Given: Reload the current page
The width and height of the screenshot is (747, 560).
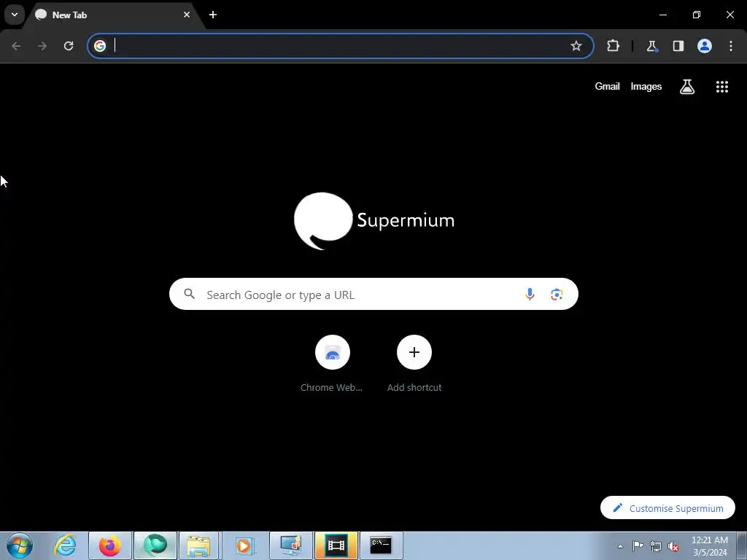Looking at the screenshot, I should [69, 46].
